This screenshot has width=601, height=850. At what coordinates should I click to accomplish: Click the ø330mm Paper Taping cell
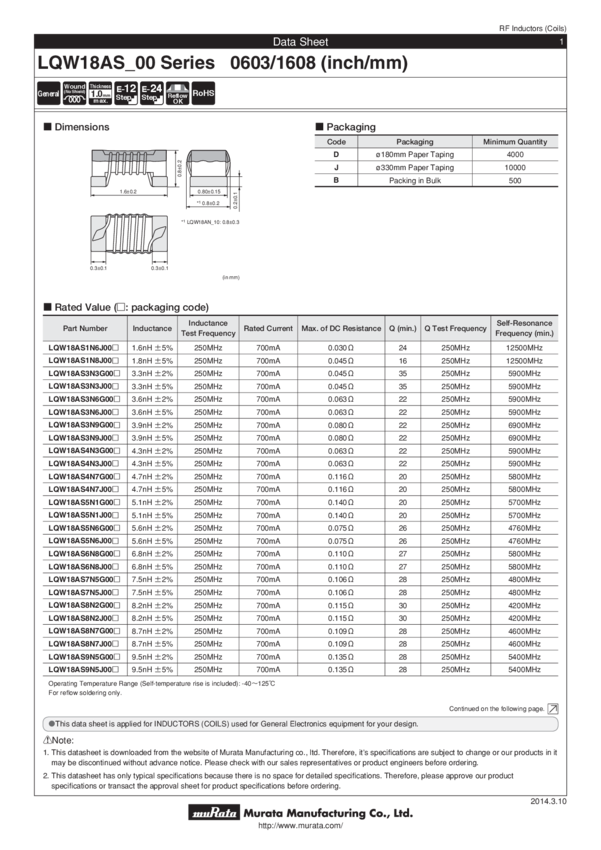point(415,168)
